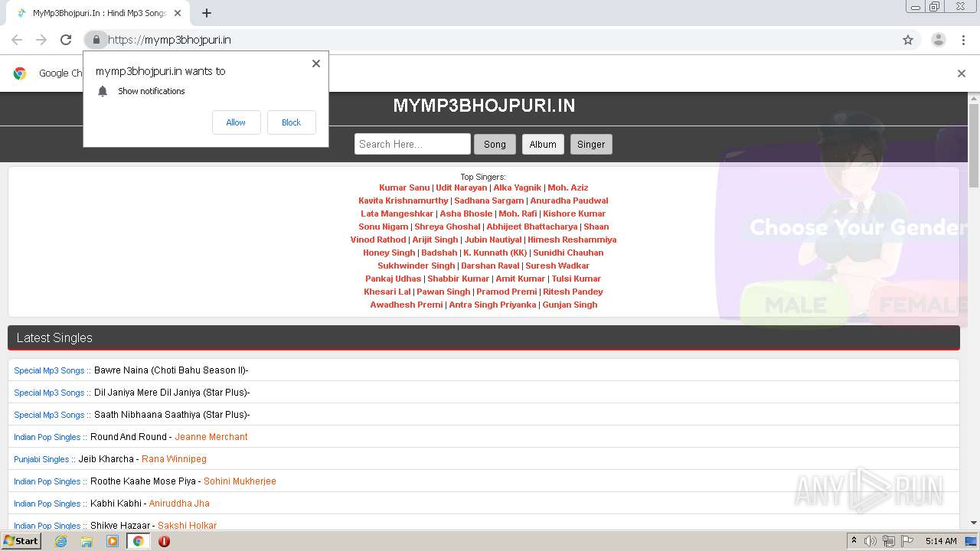Bookmark this page with the star
This screenshot has width=980, height=551.
pos(908,40)
